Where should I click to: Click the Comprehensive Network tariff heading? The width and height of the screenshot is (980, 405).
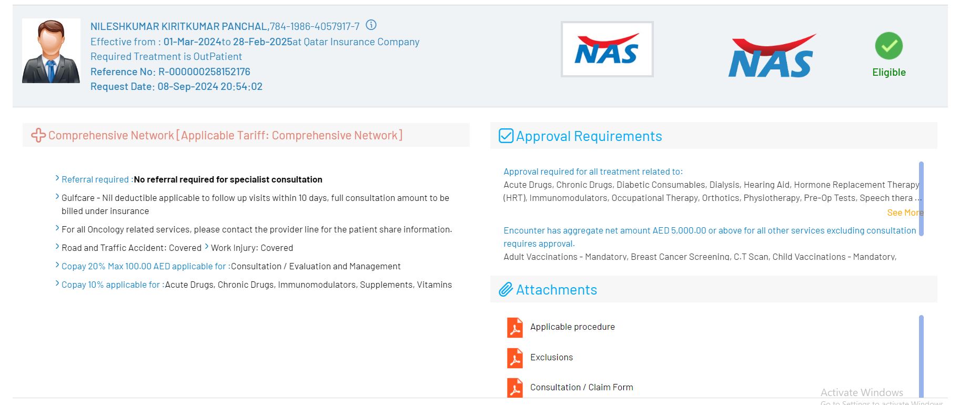click(x=225, y=136)
